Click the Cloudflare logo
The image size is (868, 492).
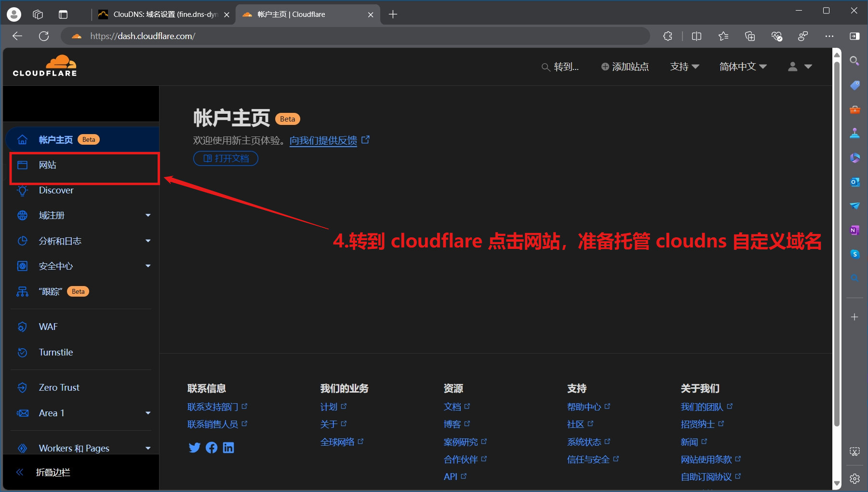(x=45, y=66)
